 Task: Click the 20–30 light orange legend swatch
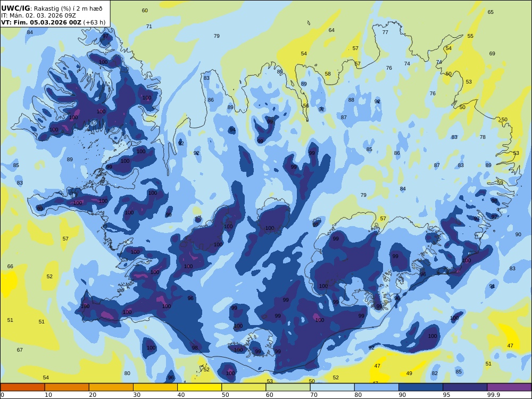111,387
